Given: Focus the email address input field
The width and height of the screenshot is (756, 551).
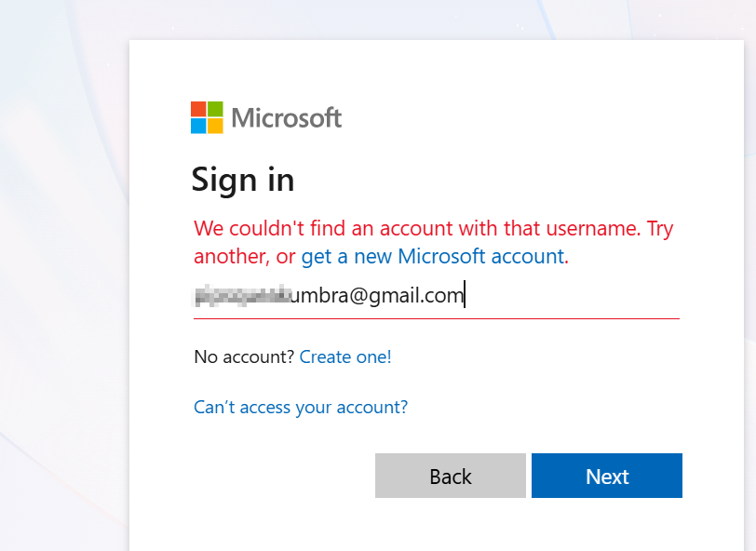Looking at the screenshot, I should [x=437, y=295].
